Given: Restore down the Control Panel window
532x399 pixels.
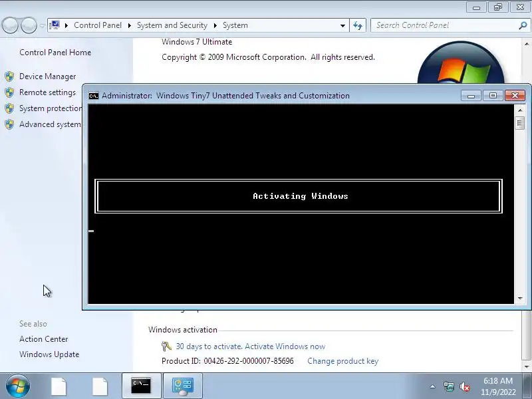Looking at the screenshot, I should 498,7.
